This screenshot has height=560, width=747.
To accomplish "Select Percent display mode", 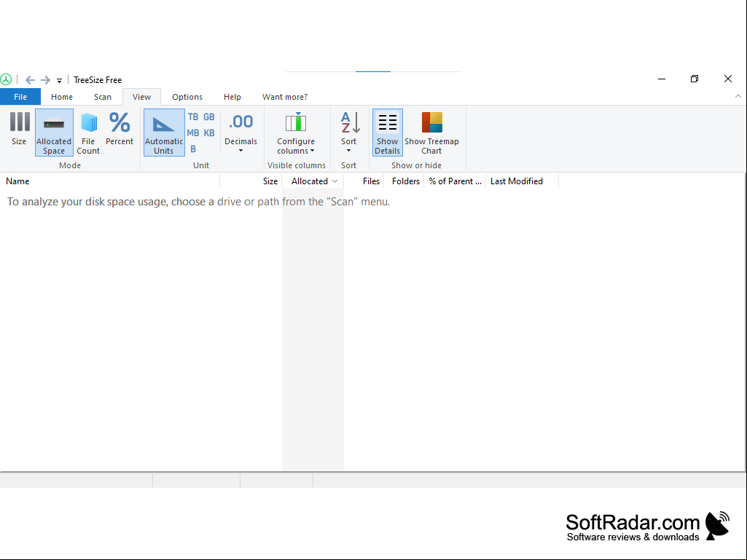I will pos(119,129).
